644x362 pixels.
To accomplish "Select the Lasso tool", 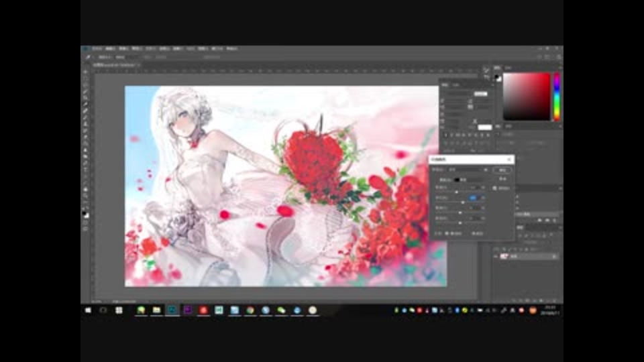I will coord(85,85).
